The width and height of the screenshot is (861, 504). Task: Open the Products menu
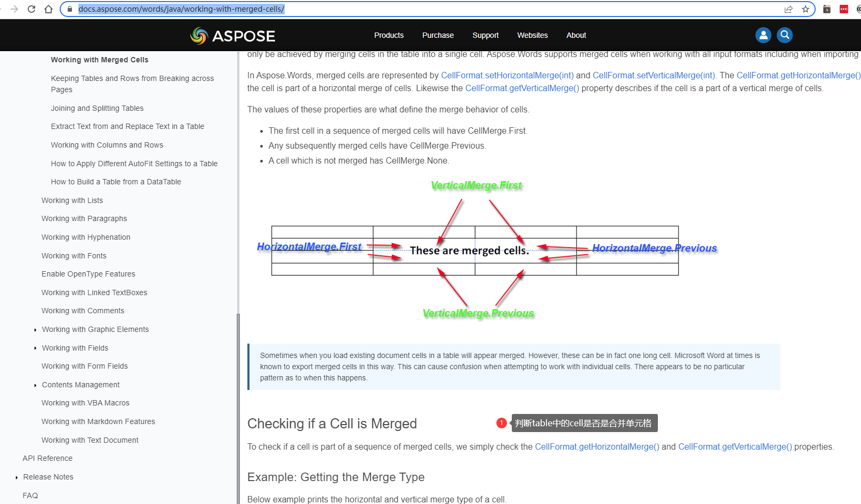(x=389, y=35)
